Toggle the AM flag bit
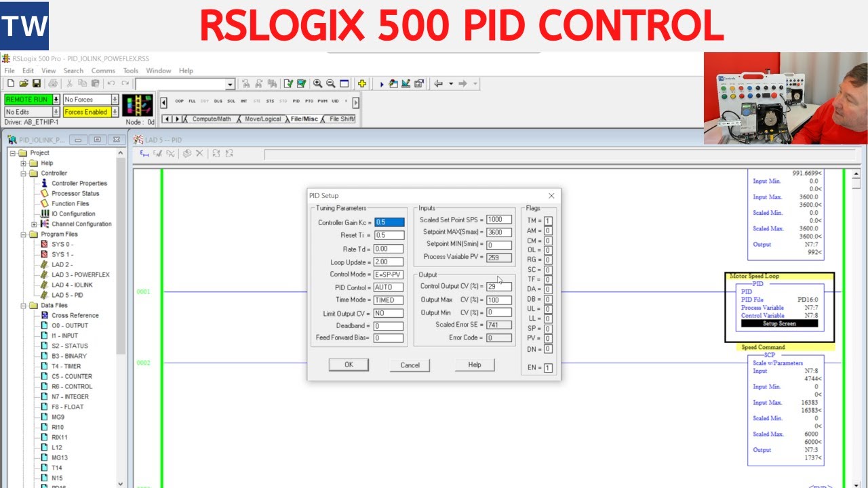The width and height of the screenshot is (868, 488). [x=548, y=230]
